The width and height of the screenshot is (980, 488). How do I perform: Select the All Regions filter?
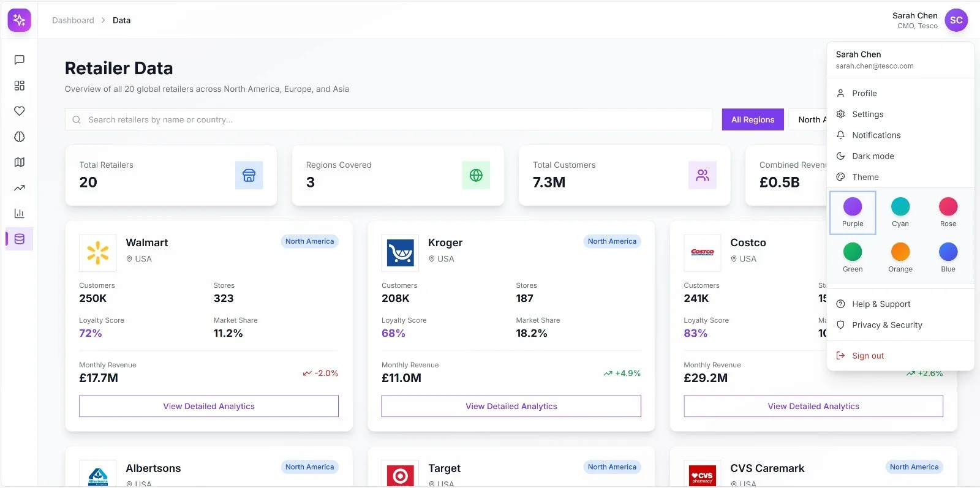(753, 119)
